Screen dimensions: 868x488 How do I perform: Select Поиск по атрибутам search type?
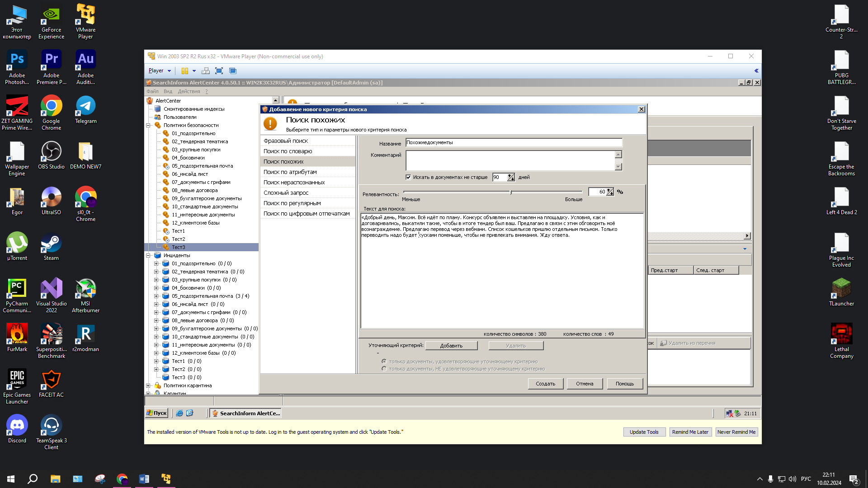(307, 172)
